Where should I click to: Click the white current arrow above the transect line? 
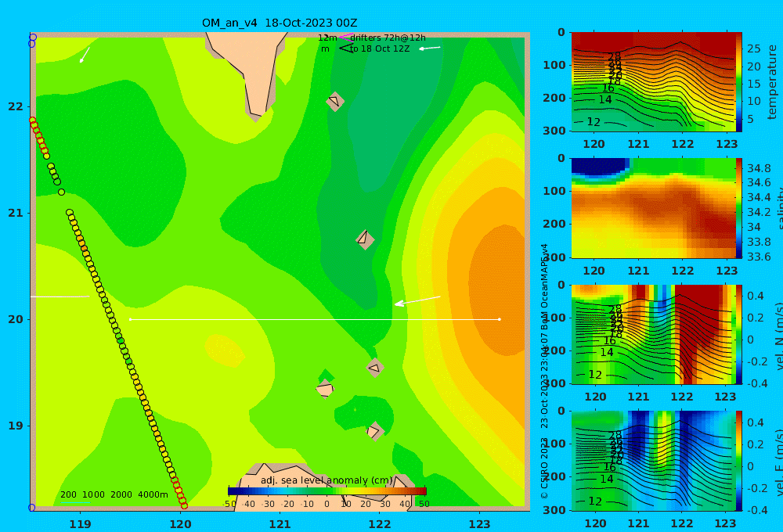click(417, 300)
